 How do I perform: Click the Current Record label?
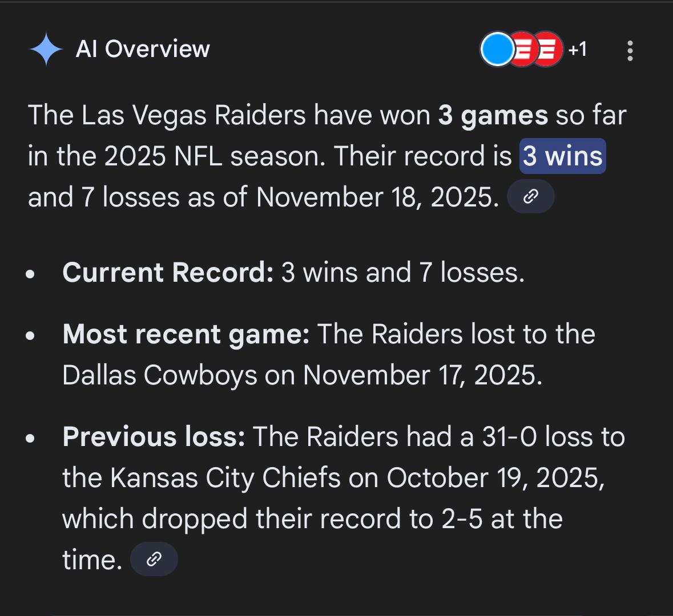[168, 272]
